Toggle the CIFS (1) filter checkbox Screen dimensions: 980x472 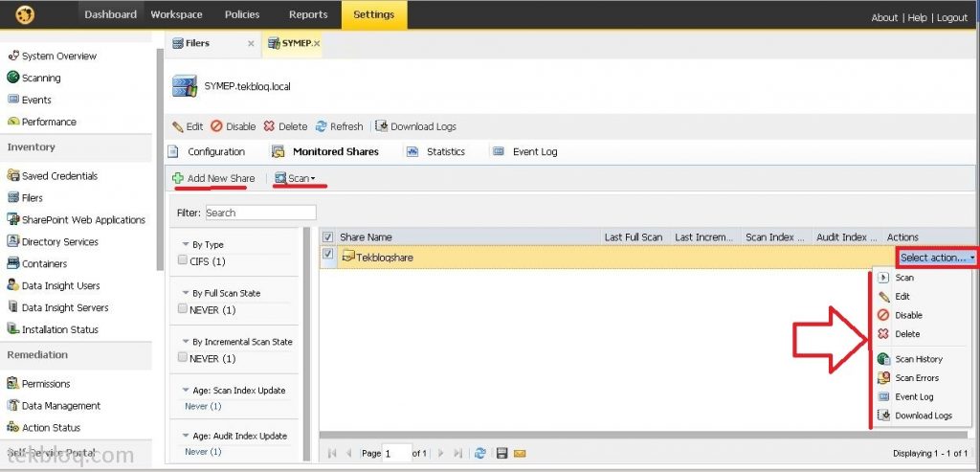[x=183, y=259]
